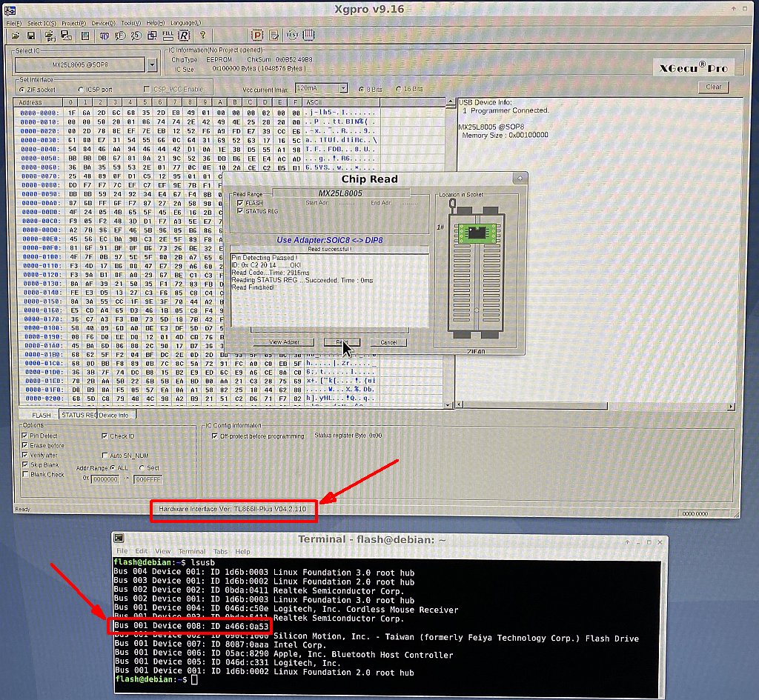Enable the Auto SN_NUM checkbox
This screenshot has width=759, height=700.
104,456
